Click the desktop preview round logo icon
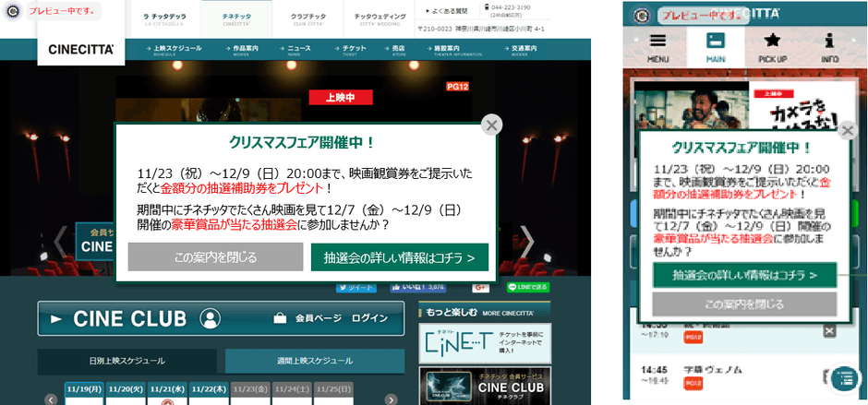 [11, 11]
